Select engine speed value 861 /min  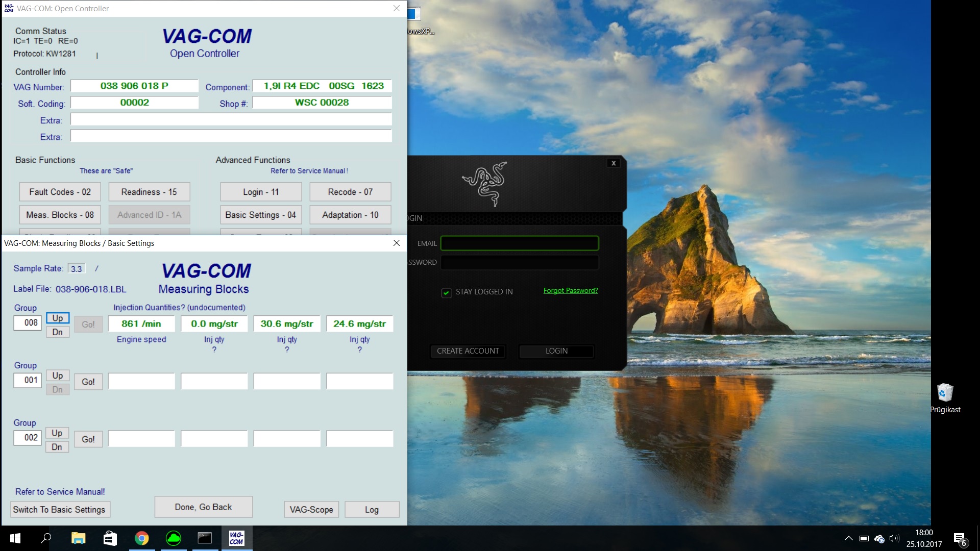click(141, 324)
